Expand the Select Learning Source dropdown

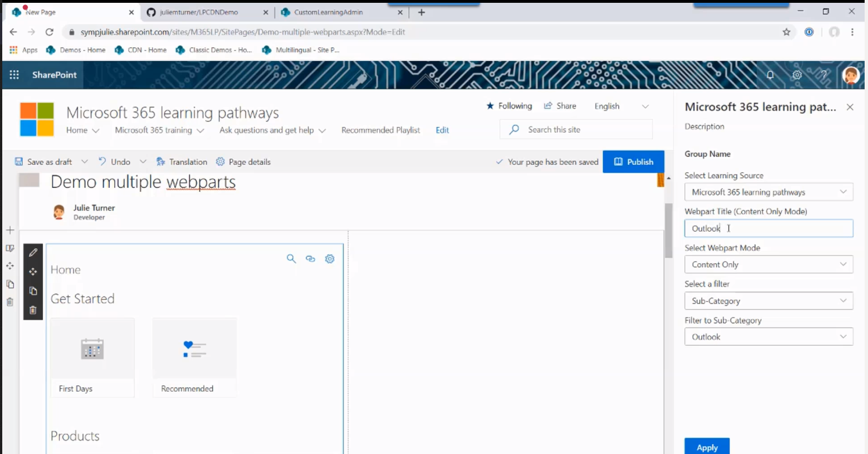coord(768,192)
